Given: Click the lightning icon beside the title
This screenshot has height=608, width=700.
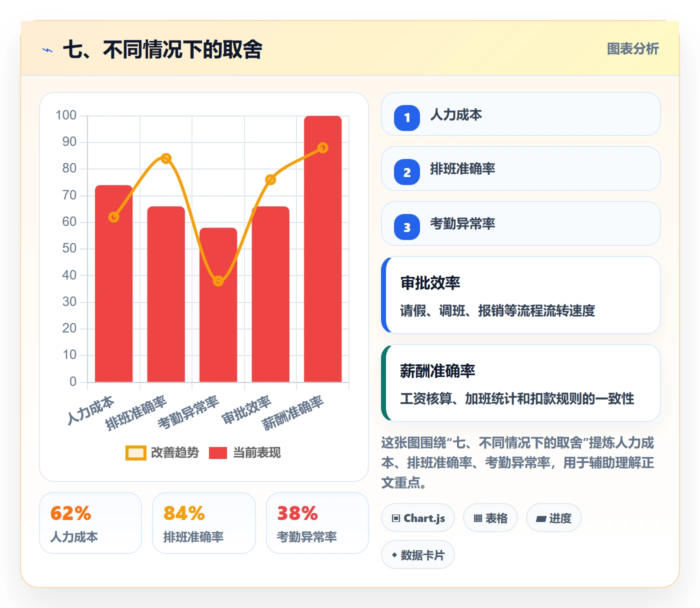Looking at the screenshot, I should 47,50.
